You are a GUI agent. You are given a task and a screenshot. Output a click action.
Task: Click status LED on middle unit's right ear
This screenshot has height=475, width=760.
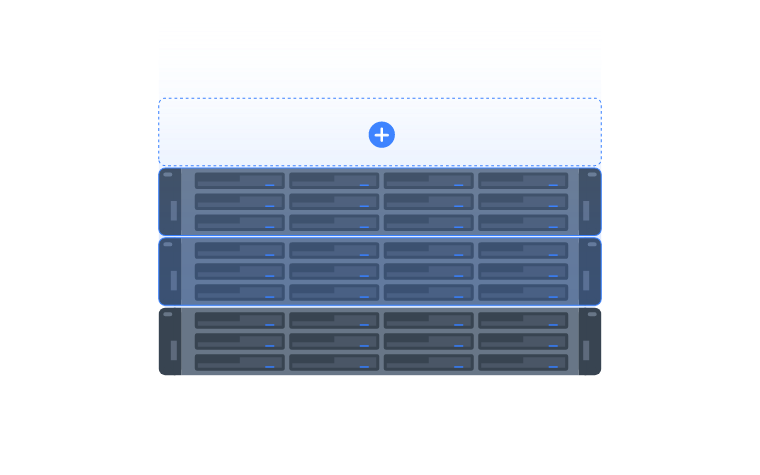[x=592, y=244]
